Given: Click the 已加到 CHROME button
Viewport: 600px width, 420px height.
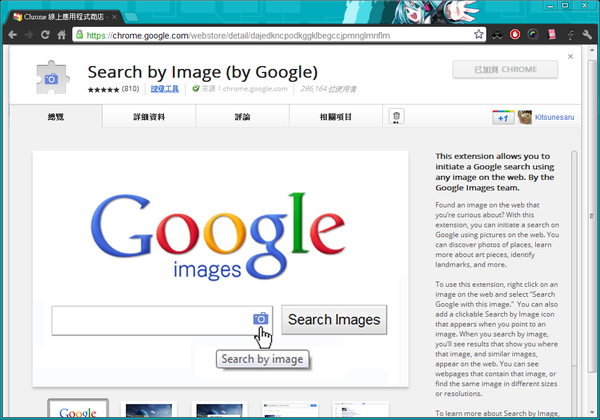Looking at the screenshot, I should [x=508, y=70].
